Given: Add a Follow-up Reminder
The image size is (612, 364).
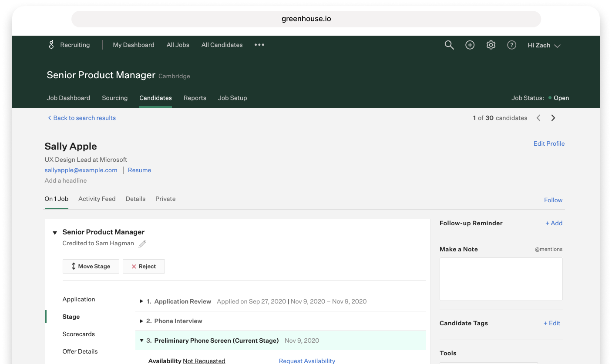Looking at the screenshot, I should (554, 223).
